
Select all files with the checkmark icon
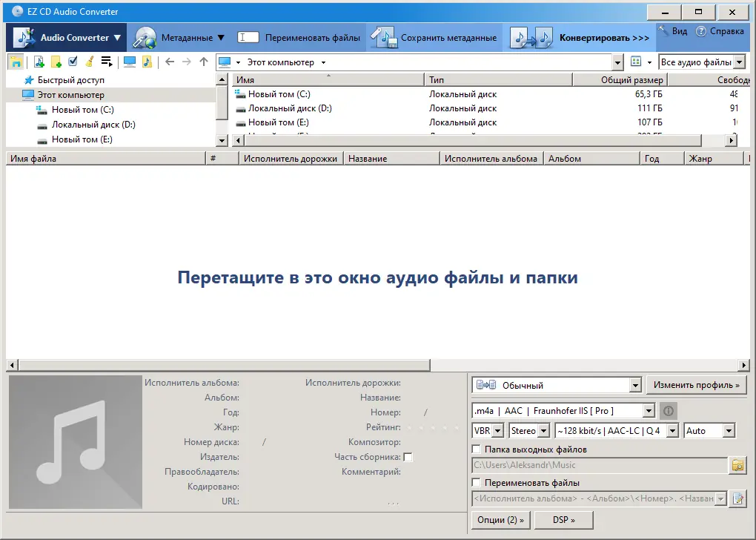pyautogui.click(x=73, y=62)
